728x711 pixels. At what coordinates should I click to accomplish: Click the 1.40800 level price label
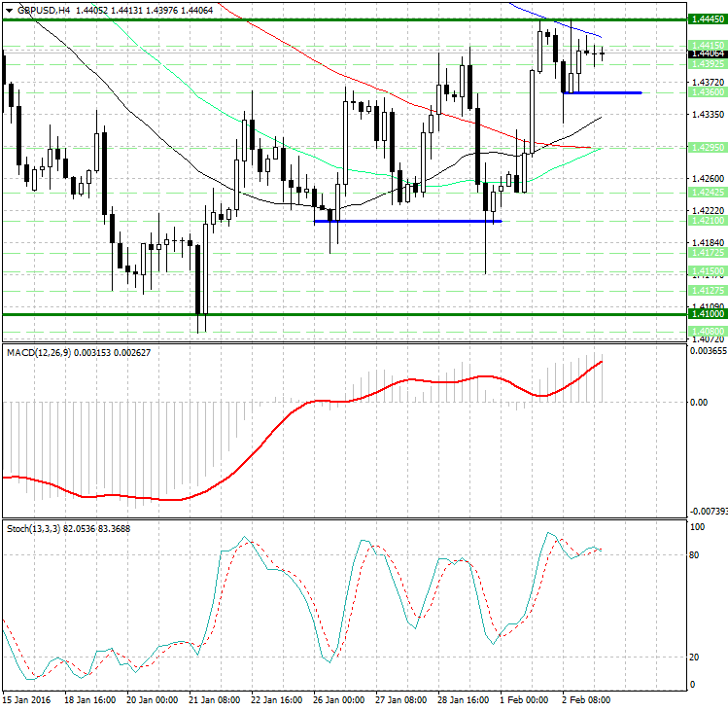point(708,331)
